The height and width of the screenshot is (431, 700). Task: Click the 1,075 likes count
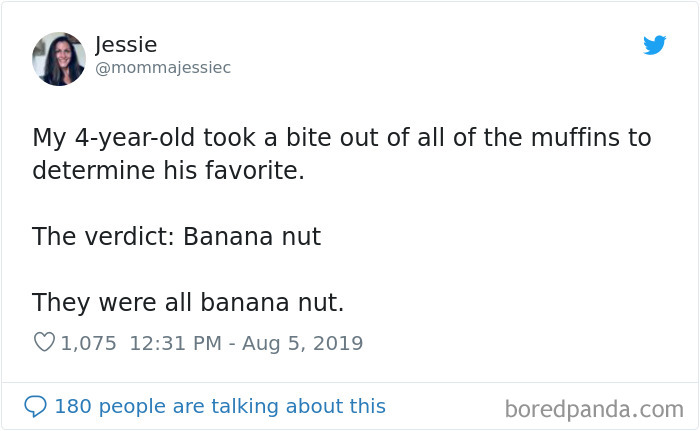(x=88, y=343)
